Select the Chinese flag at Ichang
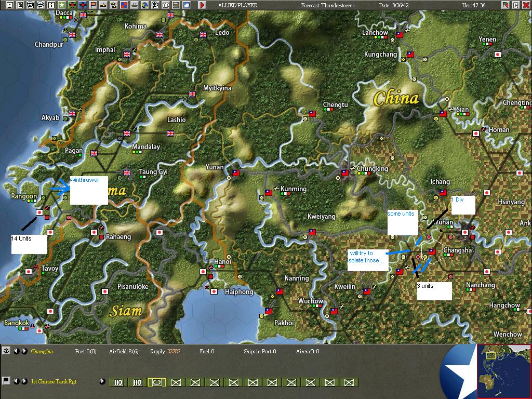Image resolution: width=532 pixels, height=399 pixels. click(x=443, y=193)
